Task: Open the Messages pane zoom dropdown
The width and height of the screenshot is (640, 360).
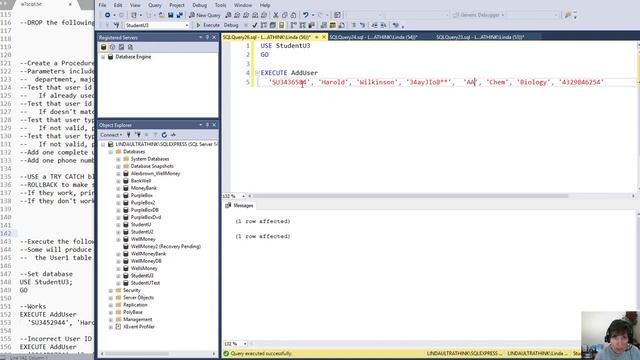Action: pyautogui.click(x=244, y=344)
